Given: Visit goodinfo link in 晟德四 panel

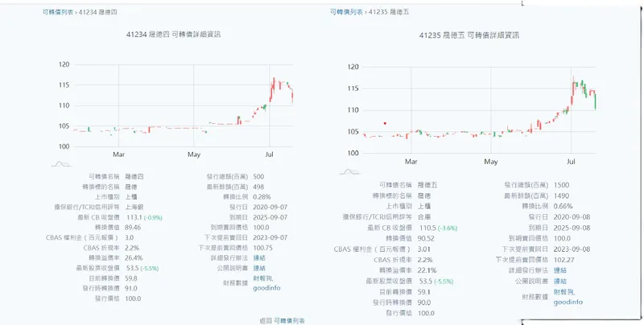Looking at the screenshot, I should pos(266,287).
